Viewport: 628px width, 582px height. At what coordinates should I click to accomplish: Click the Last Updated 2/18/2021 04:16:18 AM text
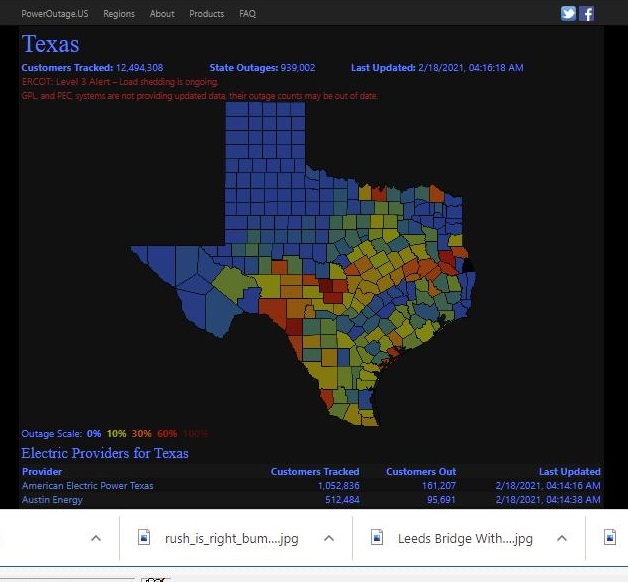point(437,68)
